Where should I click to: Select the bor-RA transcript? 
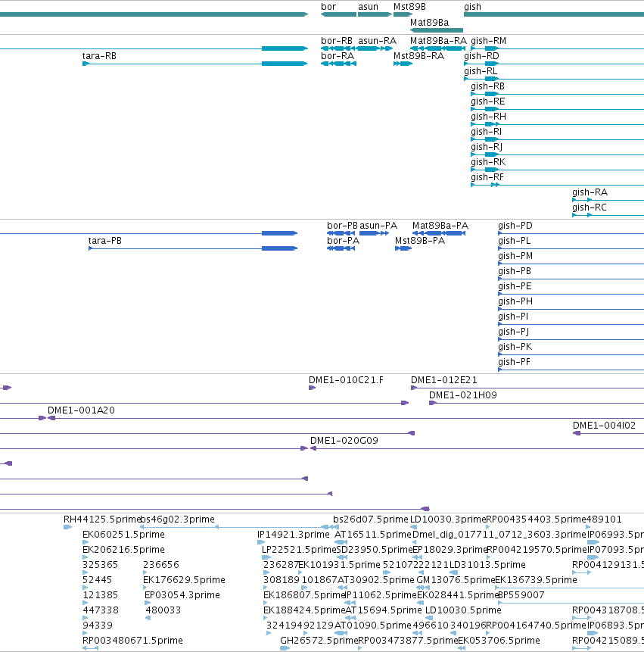pyautogui.click(x=338, y=64)
